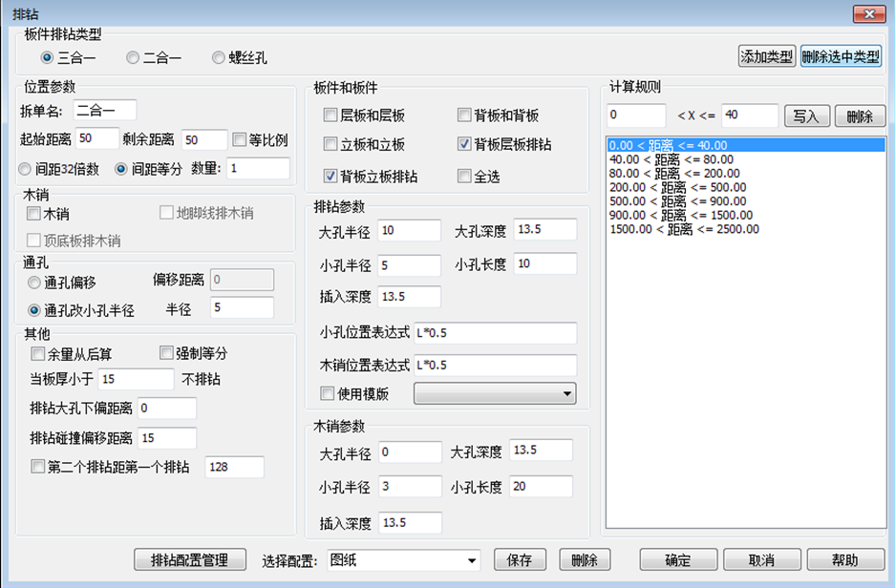Click 木销参数 插入深度 field
Viewport: 895px width, 588px height.
pos(410,523)
